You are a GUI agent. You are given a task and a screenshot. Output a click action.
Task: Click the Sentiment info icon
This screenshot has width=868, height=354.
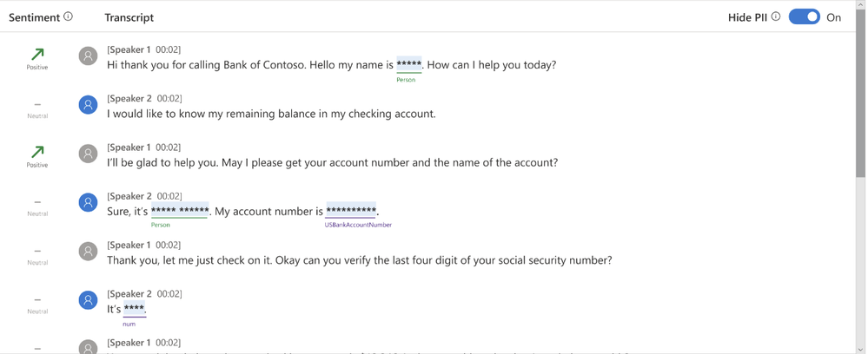coord(68,16)
